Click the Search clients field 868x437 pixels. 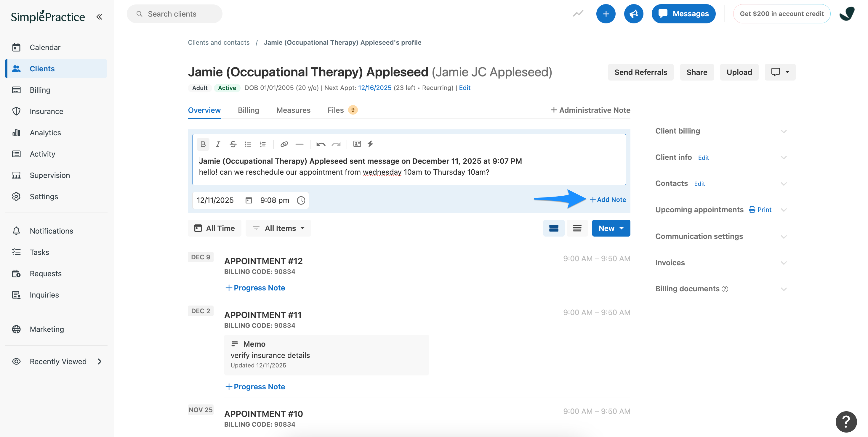click(174, 14)
